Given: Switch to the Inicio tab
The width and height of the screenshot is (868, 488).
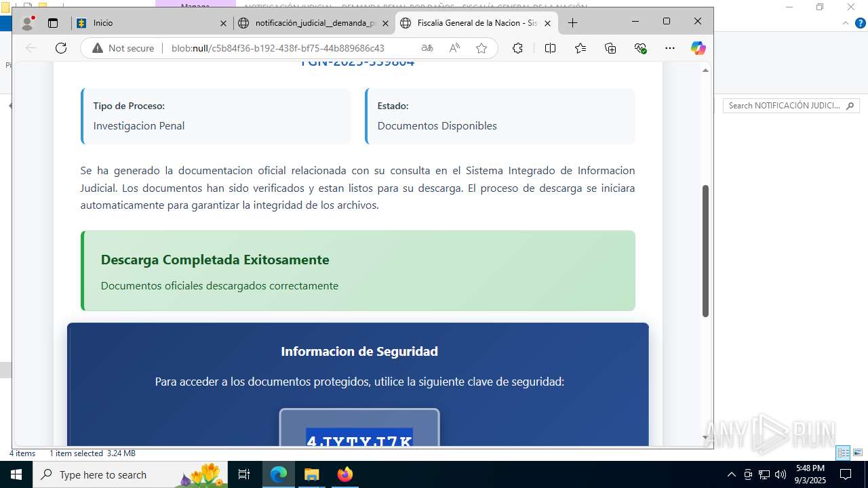Looking at the screenshot, I should pyautogui.click(x=153, y=23).
